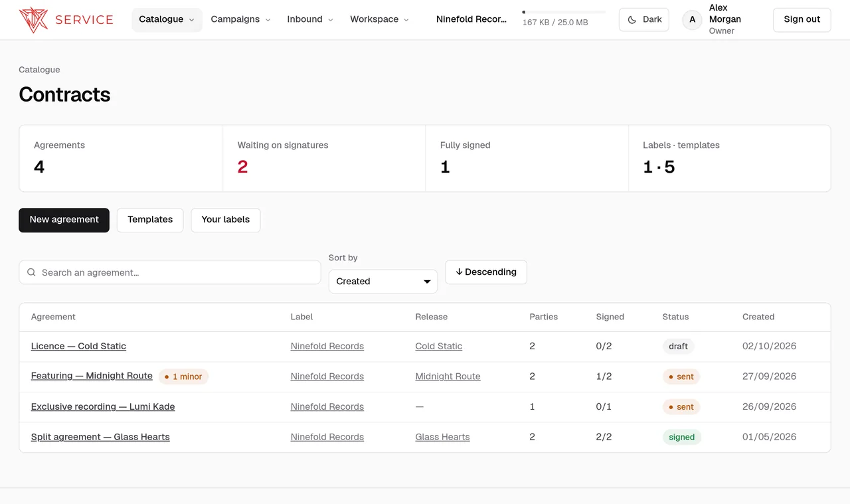Expand the Workspace menu

(x=380, y=20)
